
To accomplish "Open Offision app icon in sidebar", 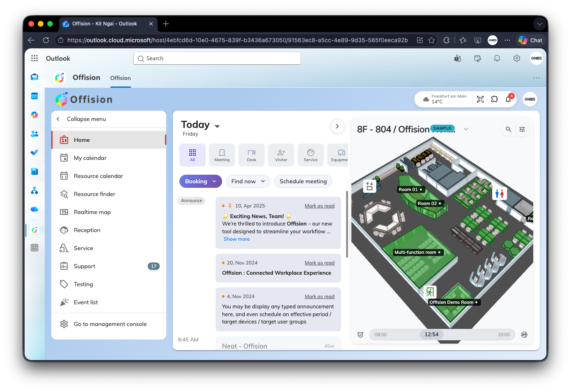I will [34, 230].
